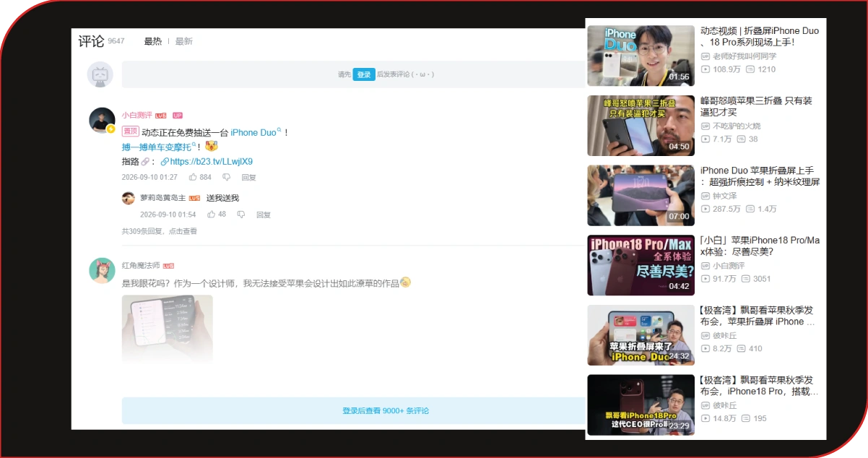868x458 pixels.
Task: Click the danmaku icon beside 1.4万
Action: pos(750,209)
